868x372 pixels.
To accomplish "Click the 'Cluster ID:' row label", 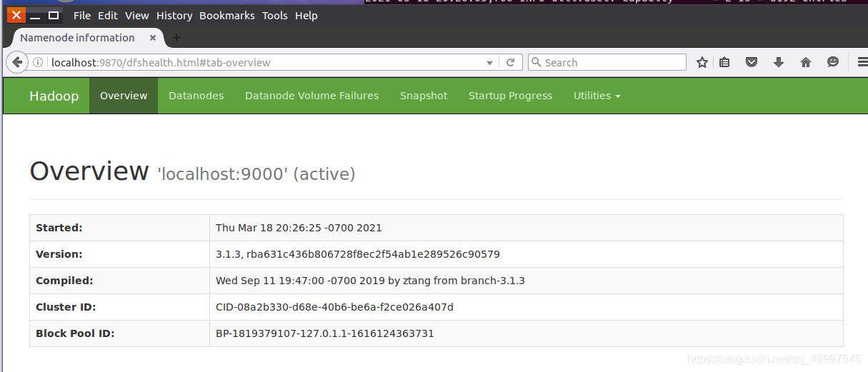I will [65, 307].
